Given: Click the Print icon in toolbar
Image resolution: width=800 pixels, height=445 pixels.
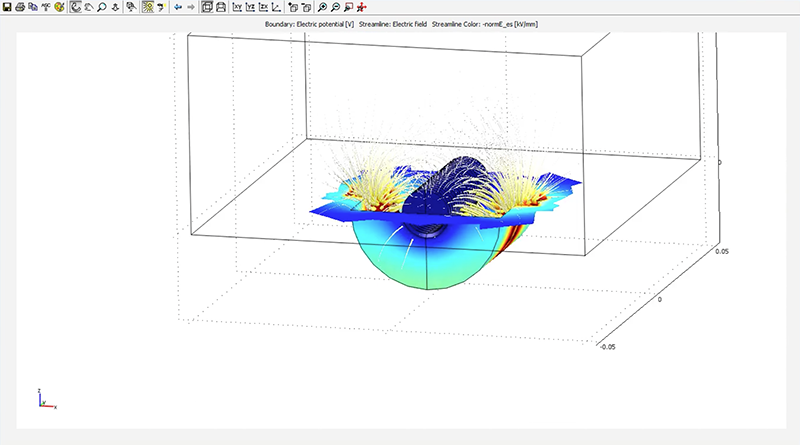Looking at the screenshot, I should [20, 7].
